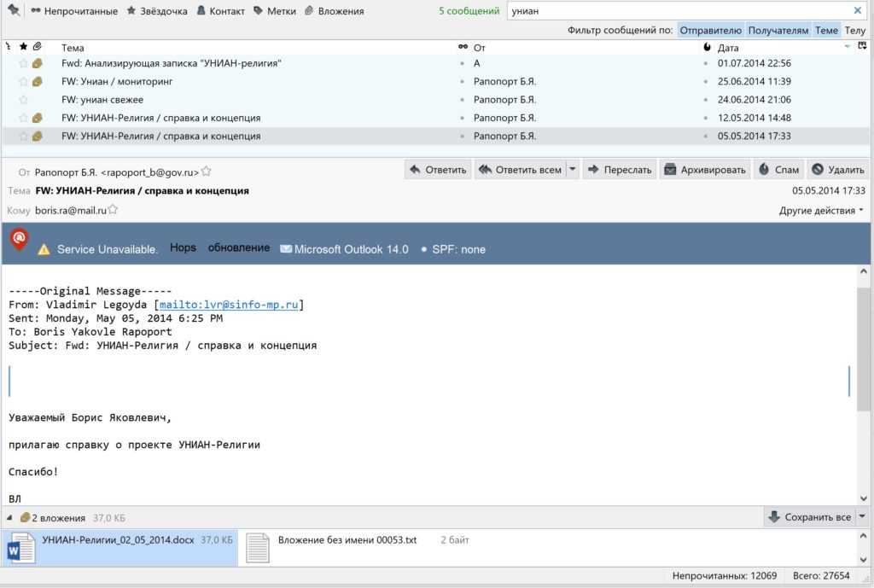Toggle the pin quick filter icon
Viewport: 874px width, 588px height.
click(14, 10)
